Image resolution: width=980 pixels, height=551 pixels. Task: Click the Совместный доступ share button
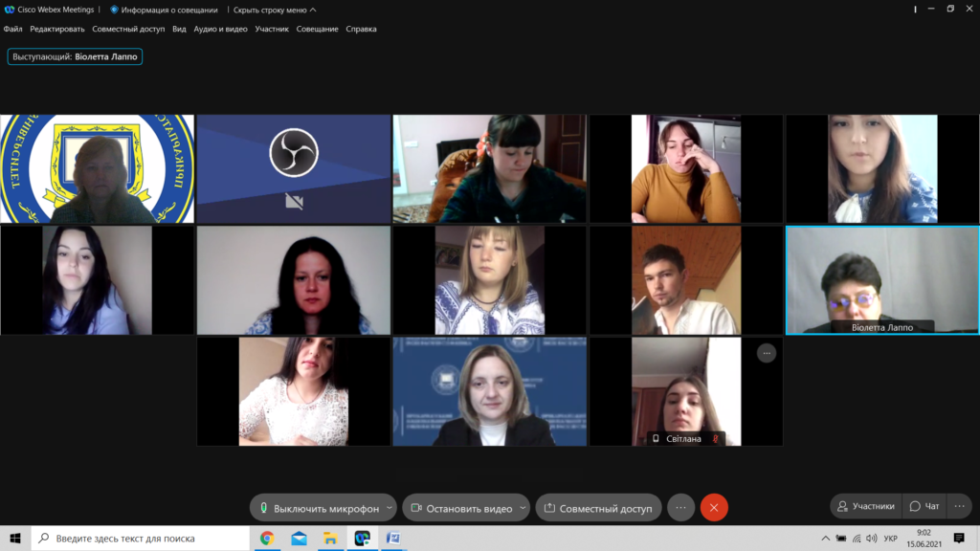[598, 508]
